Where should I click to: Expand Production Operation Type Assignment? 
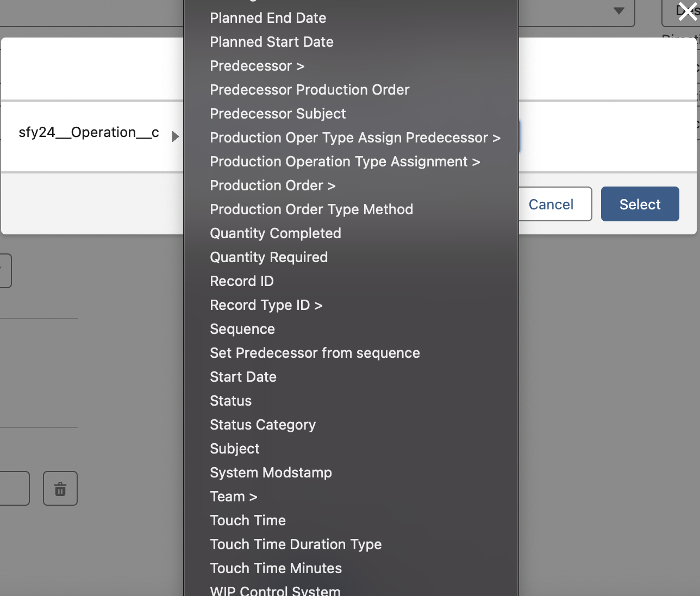pyautogui.click(x=345, y=162)
